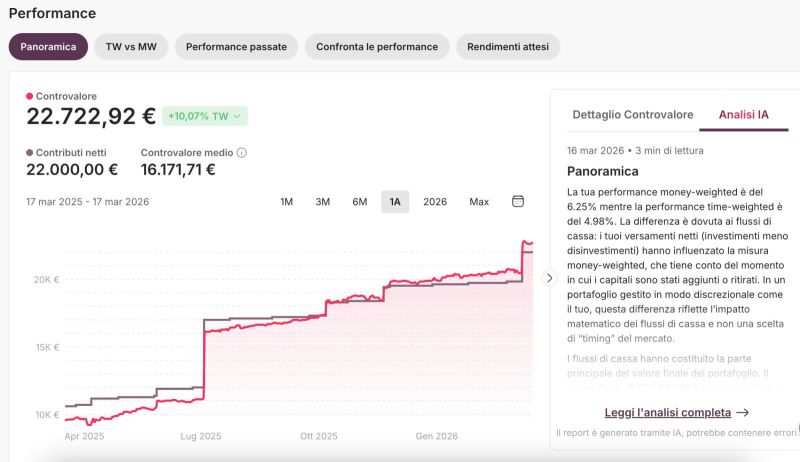Open the Leggi l'analisi completa link
This screenshot has height=462, width=800.
tap(667, 412)
